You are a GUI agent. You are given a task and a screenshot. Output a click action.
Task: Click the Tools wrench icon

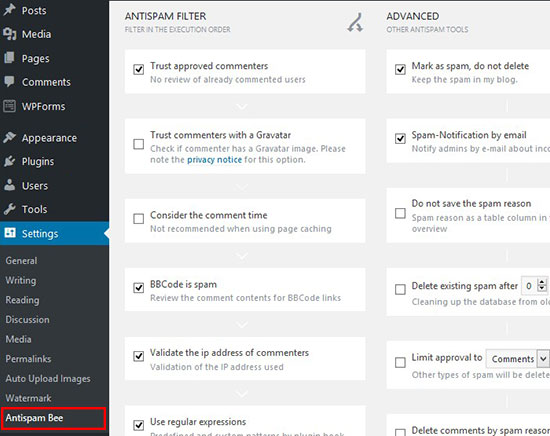[9, 209]
